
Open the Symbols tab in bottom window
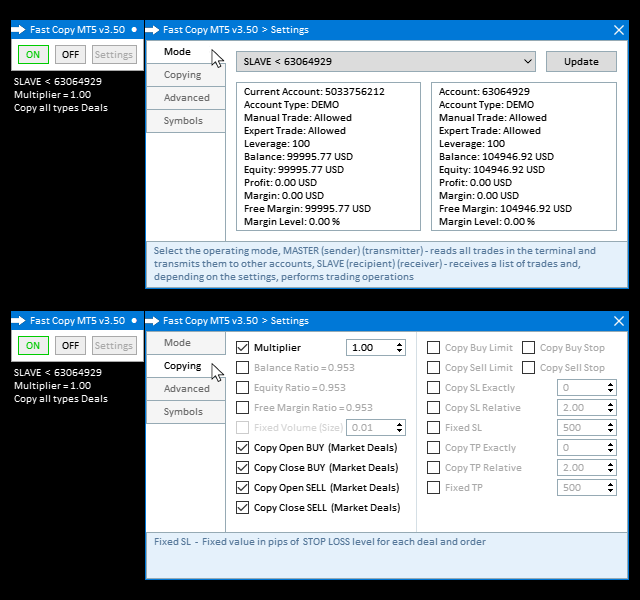(x=185, y=412)
